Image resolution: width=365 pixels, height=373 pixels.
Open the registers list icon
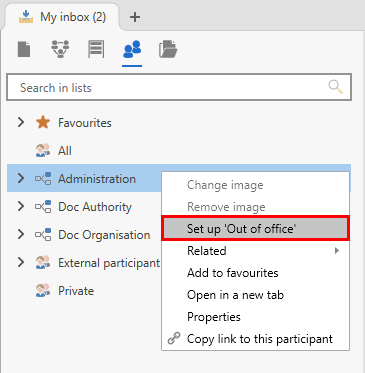click(x=96, y=49)
